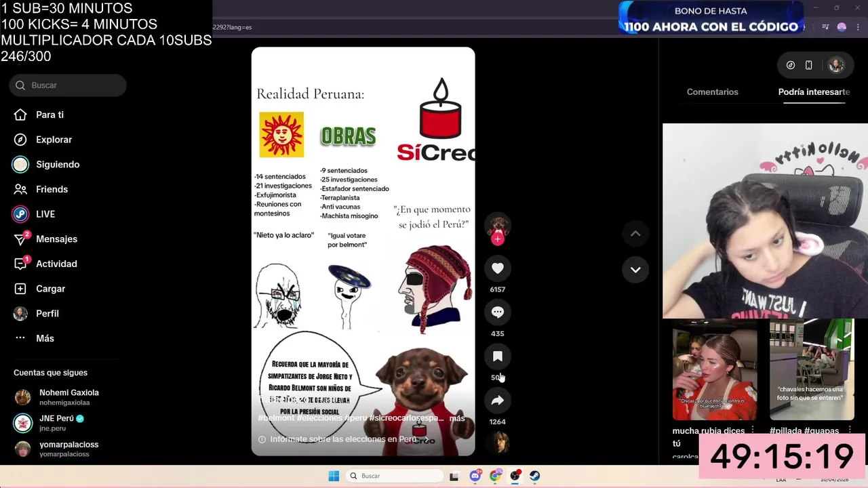Open Task View on the taskbar
The image size is (868, 488).
point(454,476)
